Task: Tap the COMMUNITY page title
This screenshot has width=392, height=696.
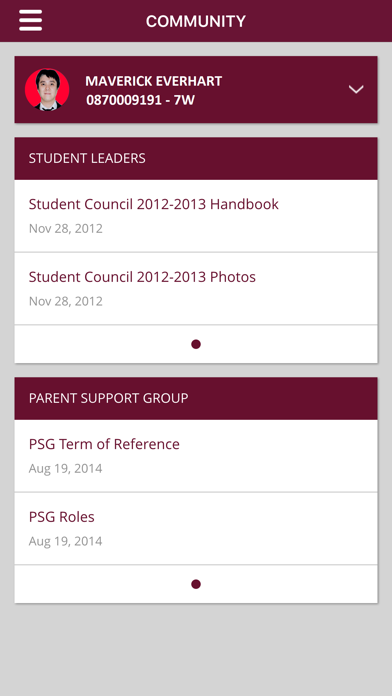Action: click(196, 21)
